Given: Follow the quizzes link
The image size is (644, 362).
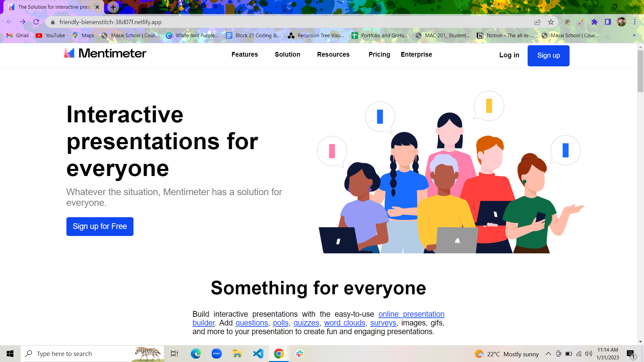Looking at the screenshot, I should pyautogui.click(x=306, y=323).
